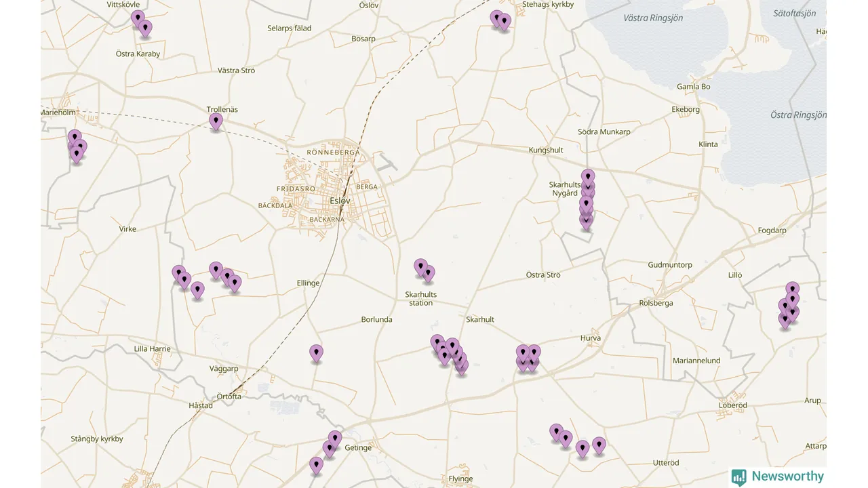868x488 pixels.
Task: Click the topmost pin southeast of Lillö
Action: [x=792, y=290]
